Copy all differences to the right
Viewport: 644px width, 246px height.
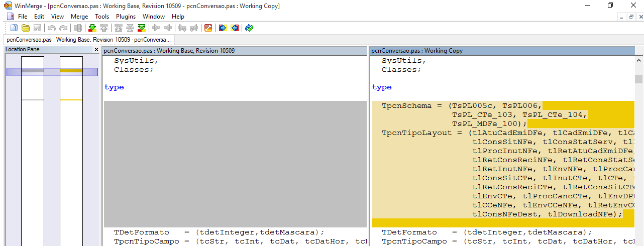tap(223, 28)
